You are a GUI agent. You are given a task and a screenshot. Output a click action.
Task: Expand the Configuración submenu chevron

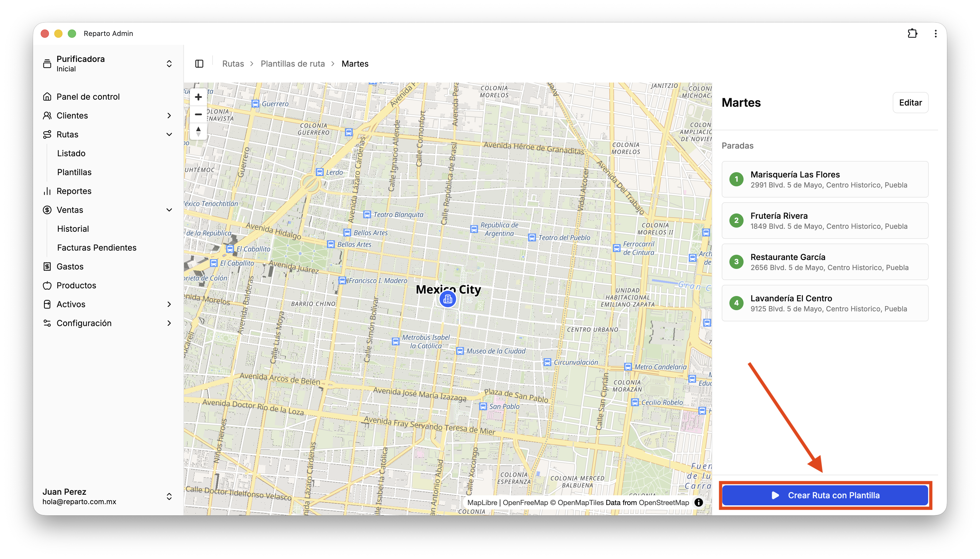pyautogui.click(x=169, y=323)
